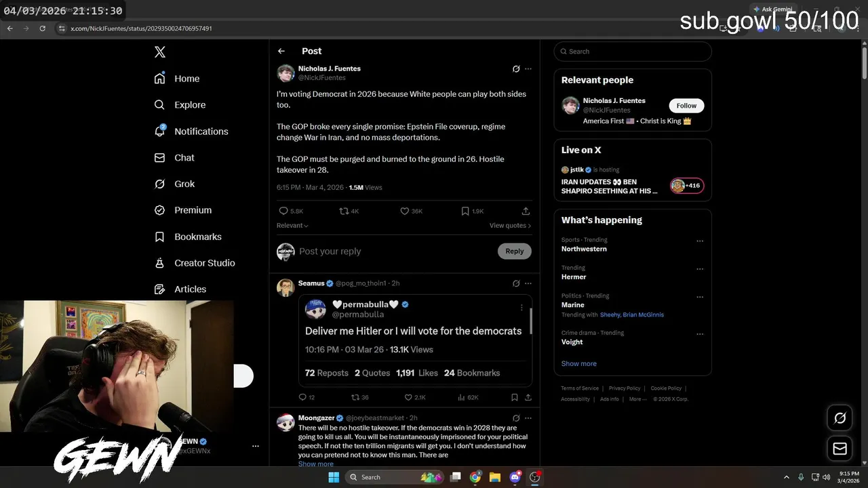View analytics on Seamus reply showing 62K
This screenshot has height=488, width=868.
click(x=468, y=398)
